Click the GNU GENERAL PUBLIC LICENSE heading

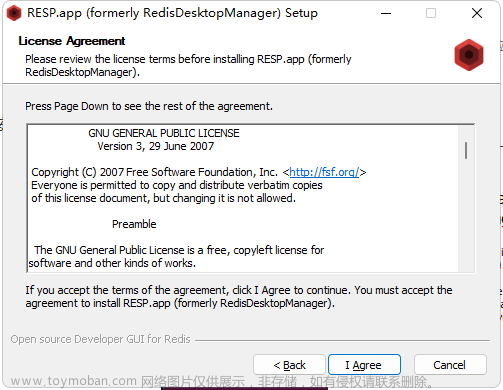click(x=164, y=133)
